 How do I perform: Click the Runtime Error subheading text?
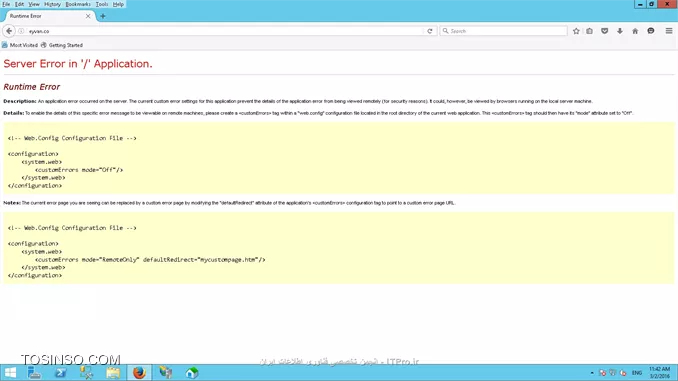tap(32, 87)
